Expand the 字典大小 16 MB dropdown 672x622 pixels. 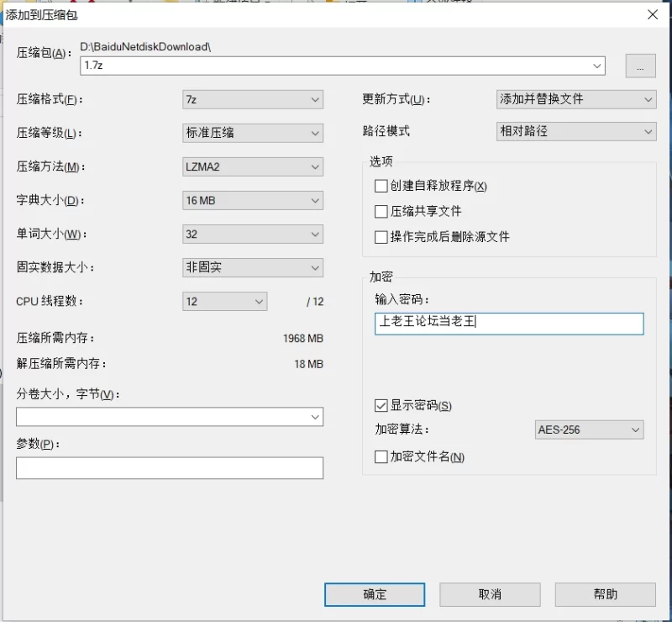[x=253, y=200]
